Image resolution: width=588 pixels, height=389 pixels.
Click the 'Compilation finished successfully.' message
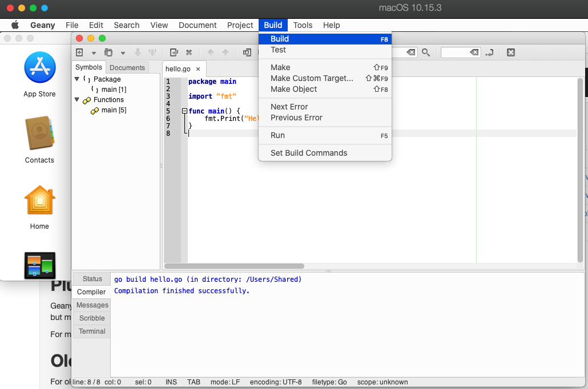click(182, 291)
